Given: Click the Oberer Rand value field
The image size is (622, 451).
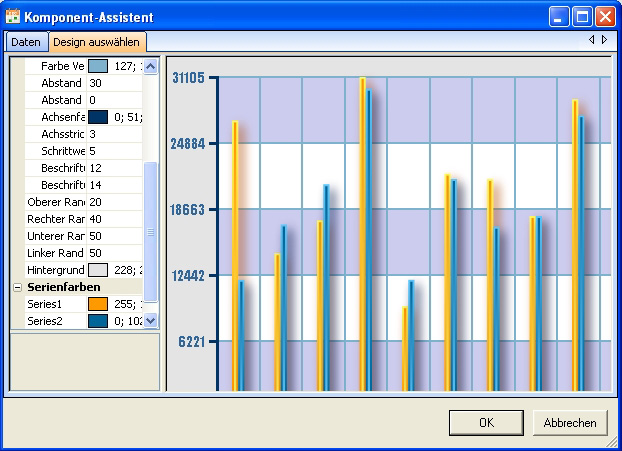Looking at the screenshot, I should [115, 202].
